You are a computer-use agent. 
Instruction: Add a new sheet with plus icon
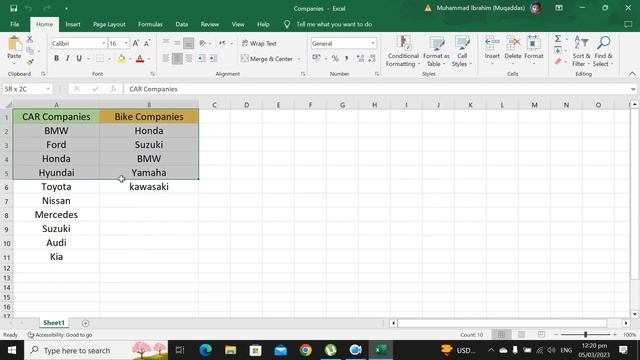(x=85, y=323)
